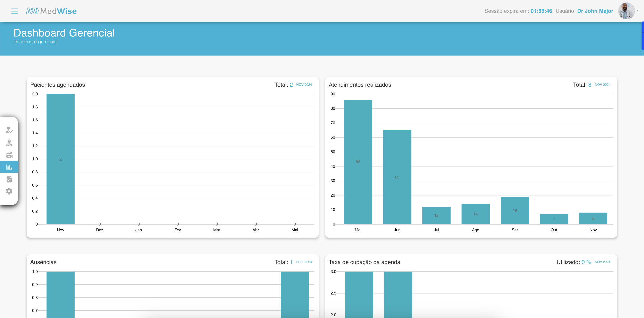Open the hamburger menu
This screenshot has height=318, width=644.
point(15,11)
